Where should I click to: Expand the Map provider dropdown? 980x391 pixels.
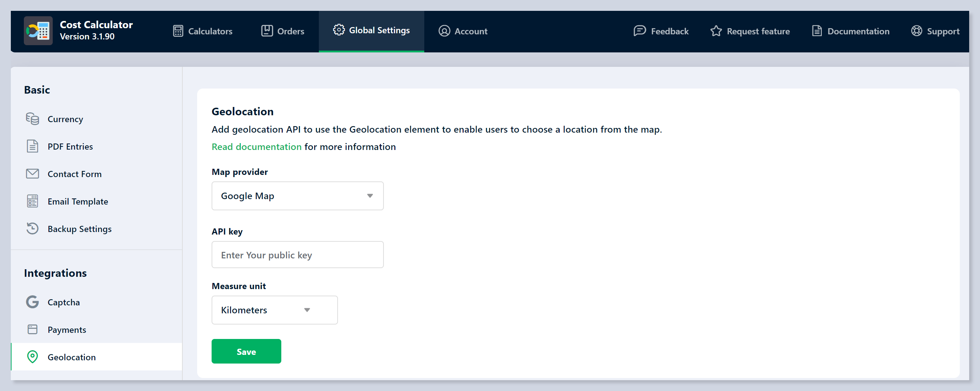297,196
